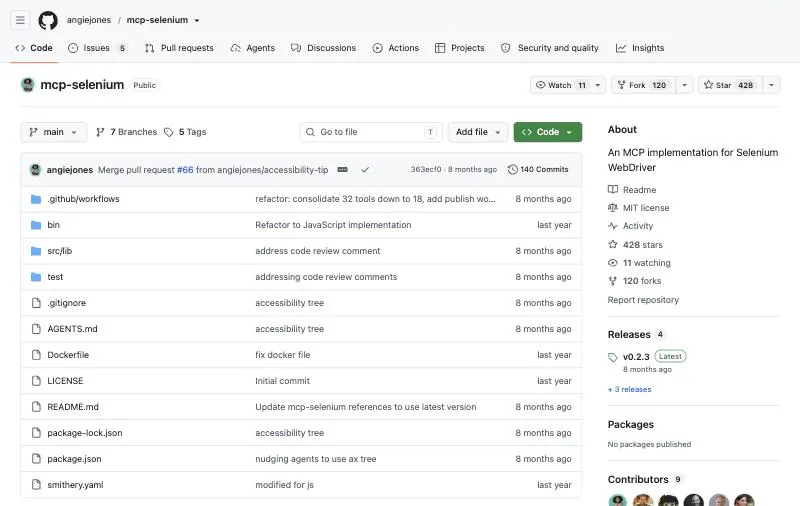Open the Activity link in About
The height and width of the screenshot is (506, 800).
pyautogui.click(x=631, y=226)
